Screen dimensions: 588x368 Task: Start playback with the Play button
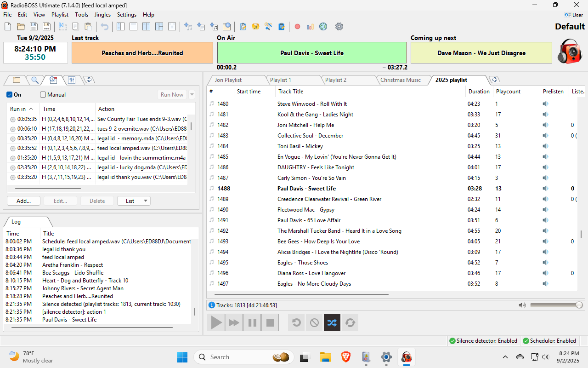[216, 323]
